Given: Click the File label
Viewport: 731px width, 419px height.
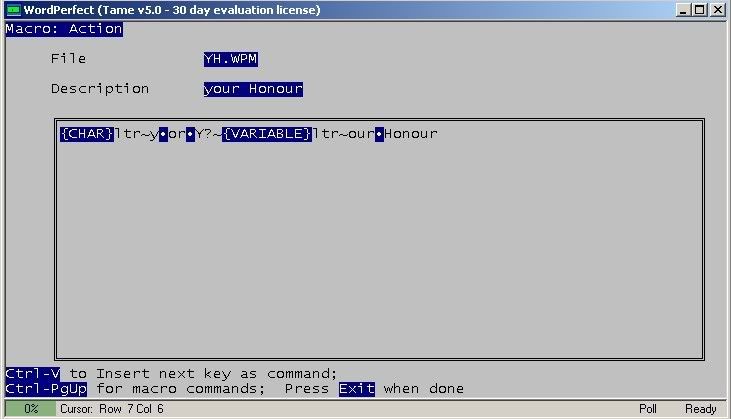Looking at the screenshot, I should click(69, 59).
